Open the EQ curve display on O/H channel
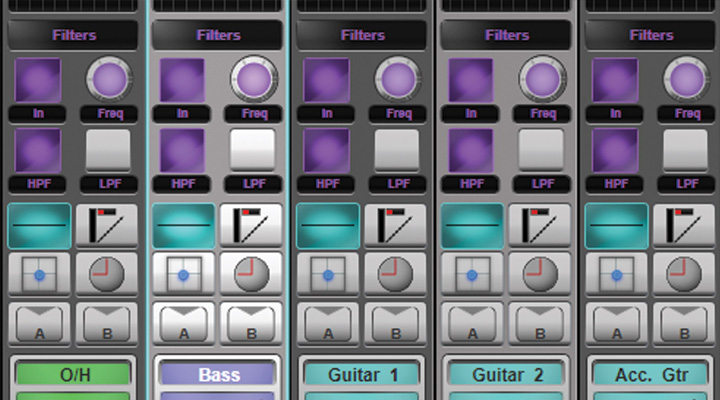 (39, 226)
